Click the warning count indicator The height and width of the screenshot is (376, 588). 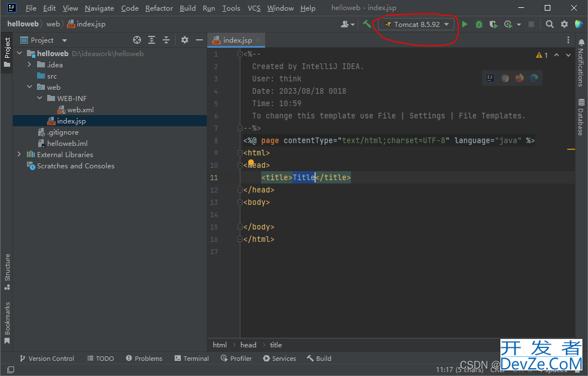542,55
